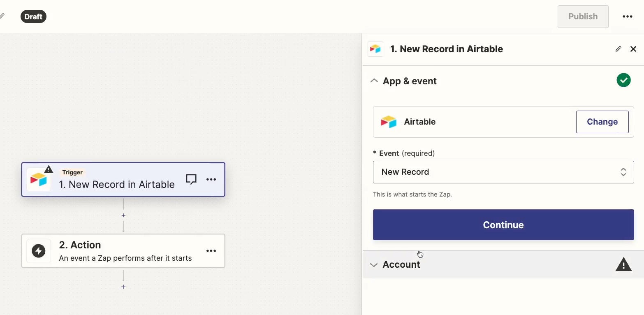Add a step between trigger and action
This screenshot has width=644, height=315.
pyautogui.click(x=123, y=215)
